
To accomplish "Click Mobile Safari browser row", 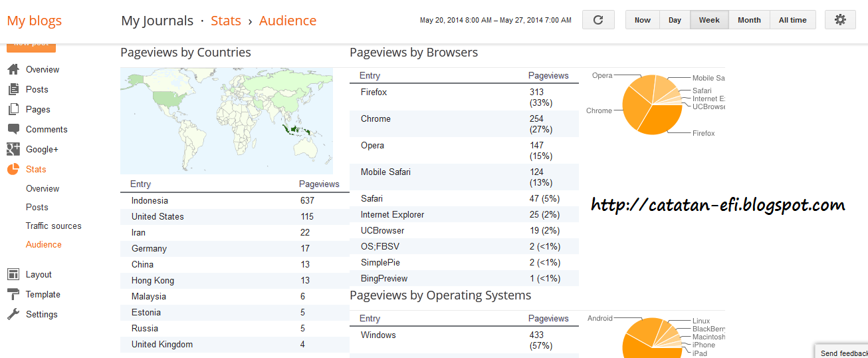I will [464, 177].
